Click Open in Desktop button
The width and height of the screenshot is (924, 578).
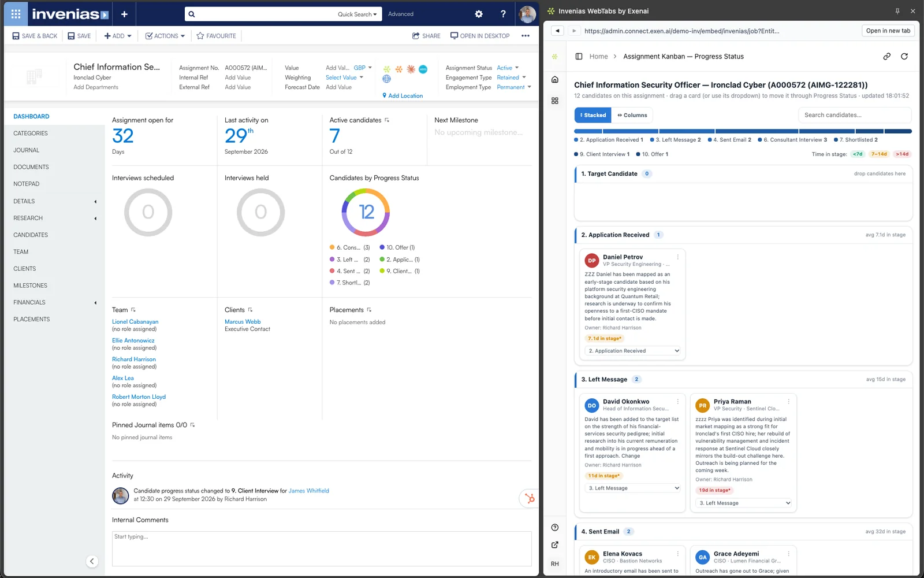tap(480, 36)
